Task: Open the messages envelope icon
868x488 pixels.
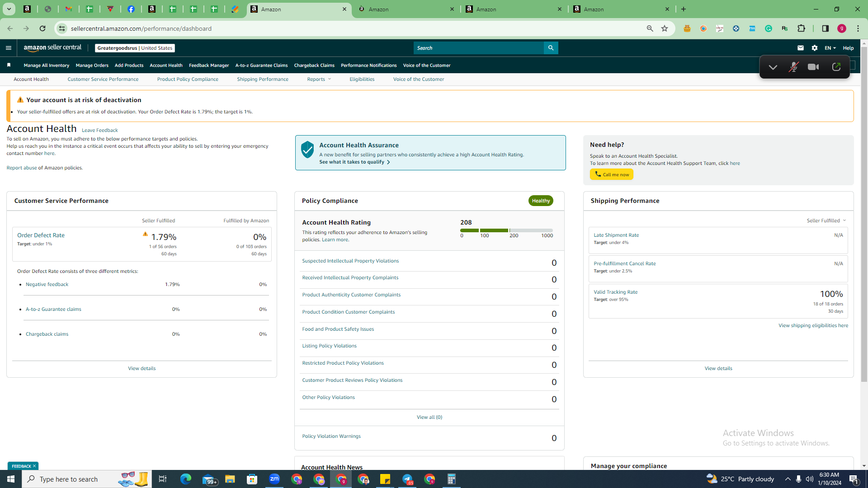Action: [801, 48]
